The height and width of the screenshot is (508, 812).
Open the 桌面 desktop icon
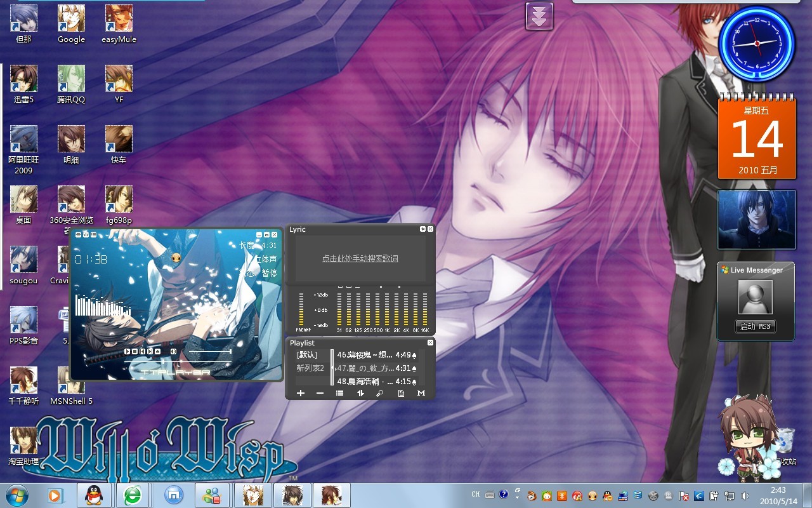coord(23,205)
